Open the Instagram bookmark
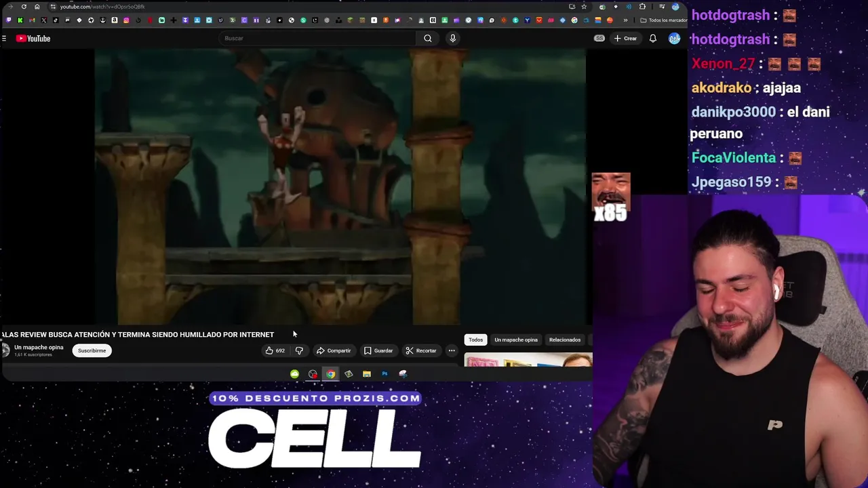This screenshot has width=868, height=488. pos(126,20)
